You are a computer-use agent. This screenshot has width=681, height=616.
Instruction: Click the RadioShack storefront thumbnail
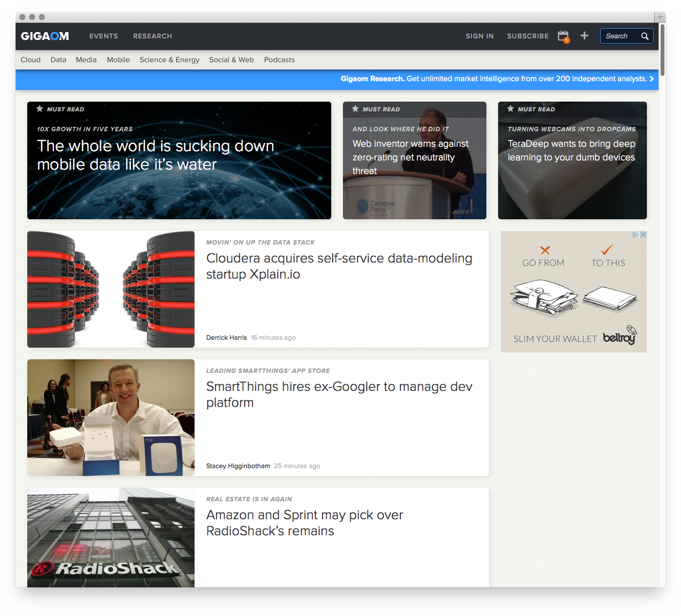(111, 537)
